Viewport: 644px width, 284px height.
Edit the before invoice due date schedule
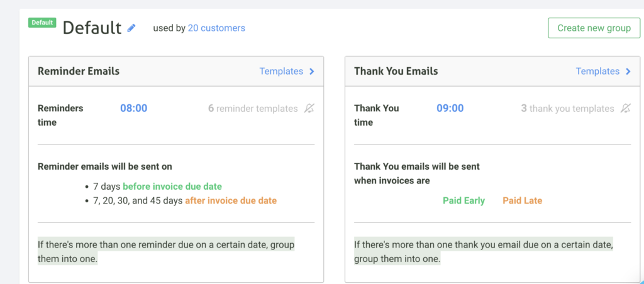point(172,187)
